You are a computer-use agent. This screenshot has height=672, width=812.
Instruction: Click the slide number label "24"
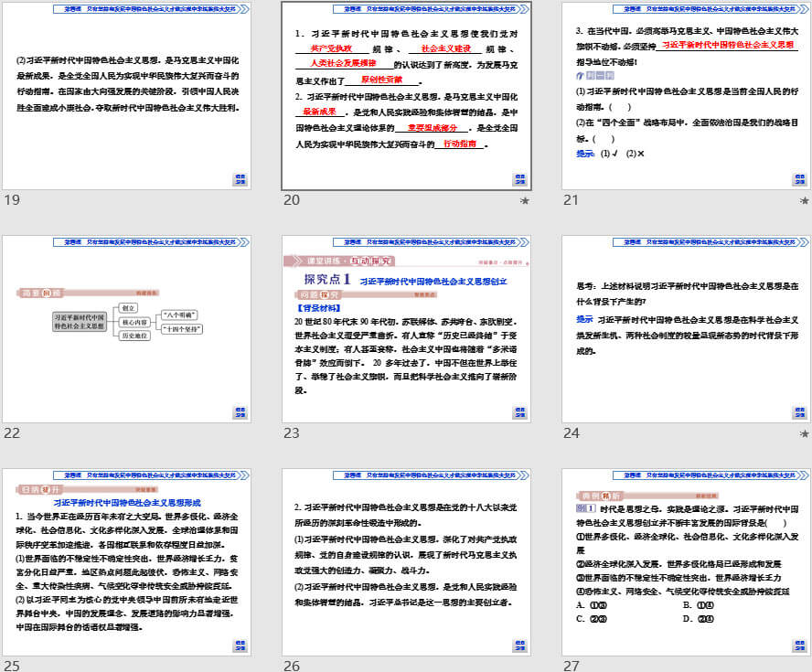click(572, 432)
